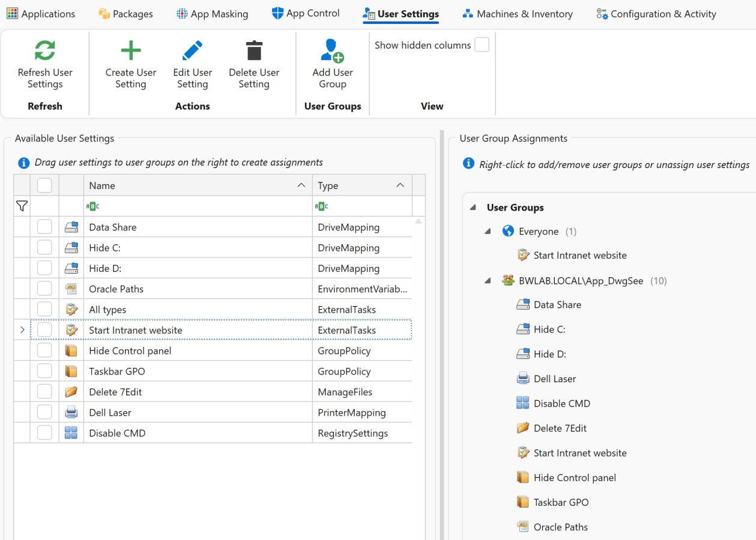Click the Refresh User Settings icon

(x=45, y=50)
